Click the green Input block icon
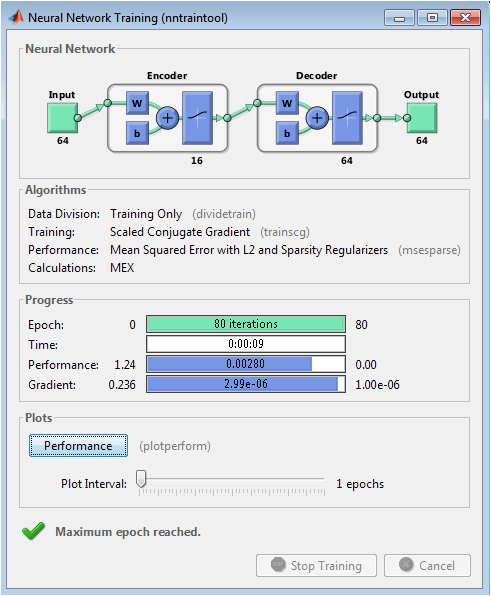This screenshot has height=596, width=491. (x=62, y=118)
